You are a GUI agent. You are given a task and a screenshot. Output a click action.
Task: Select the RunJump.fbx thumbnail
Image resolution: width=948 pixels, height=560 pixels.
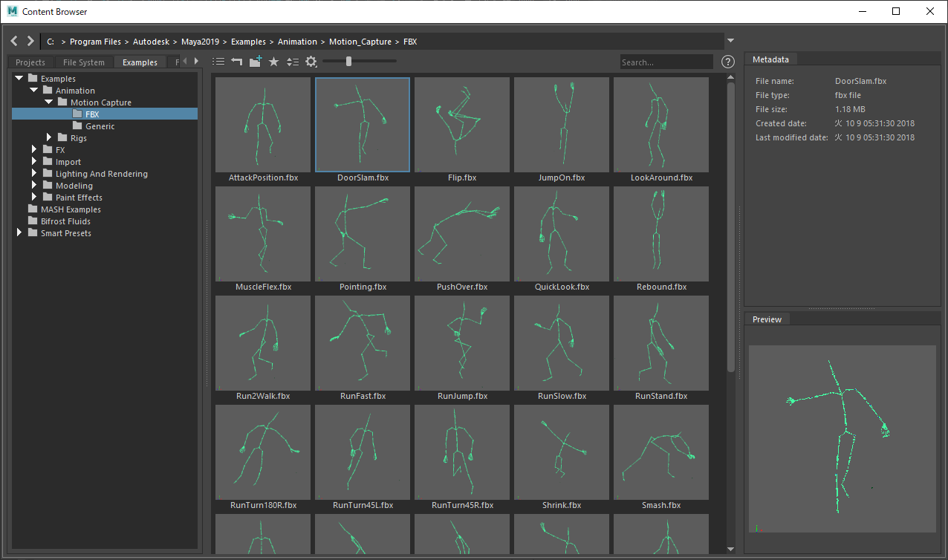(462, 343)
